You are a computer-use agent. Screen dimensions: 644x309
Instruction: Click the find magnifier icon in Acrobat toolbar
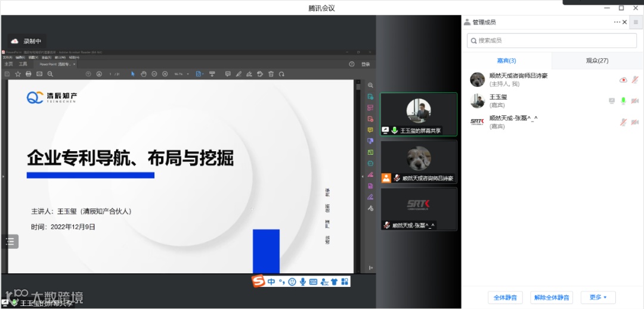click(50, 74)
